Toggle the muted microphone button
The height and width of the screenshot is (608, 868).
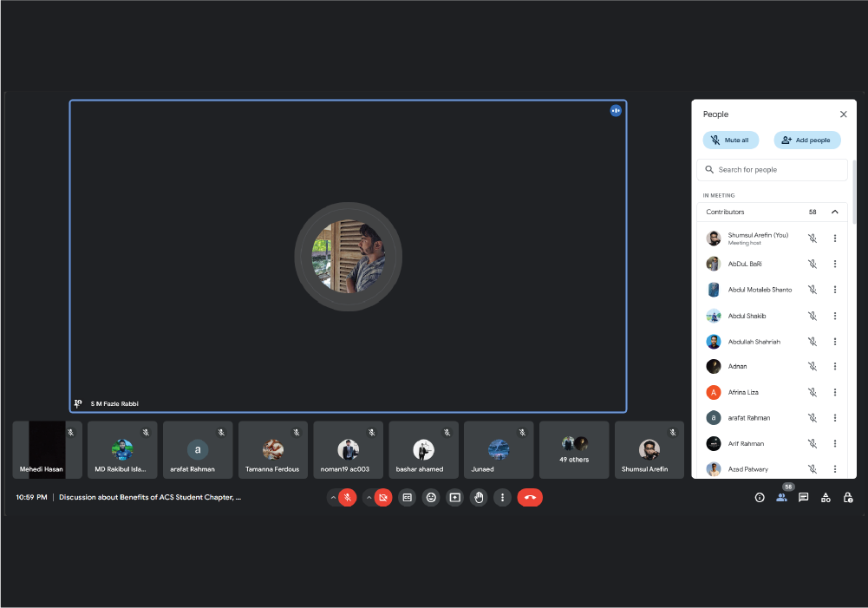tap(348, 498)
